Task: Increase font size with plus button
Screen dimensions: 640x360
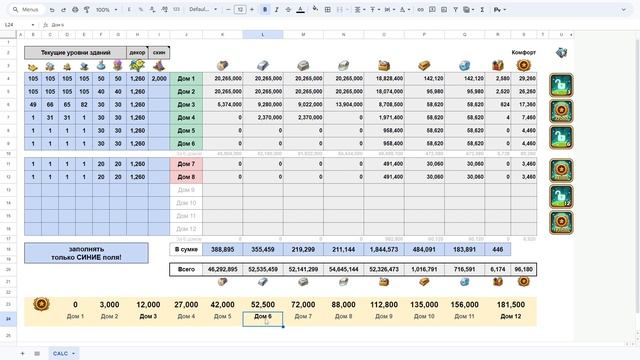Action: (252, 10)
